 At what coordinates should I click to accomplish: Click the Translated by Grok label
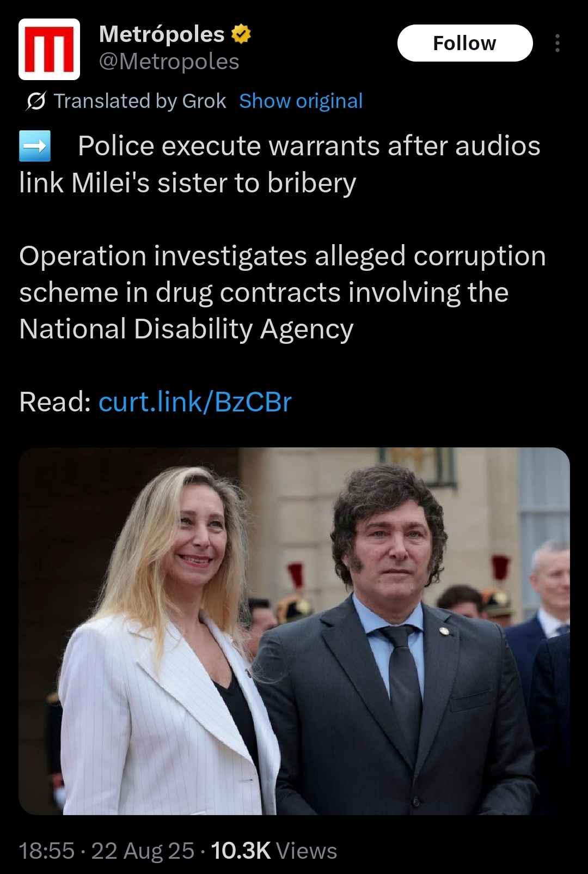click(x=140, y=101)
